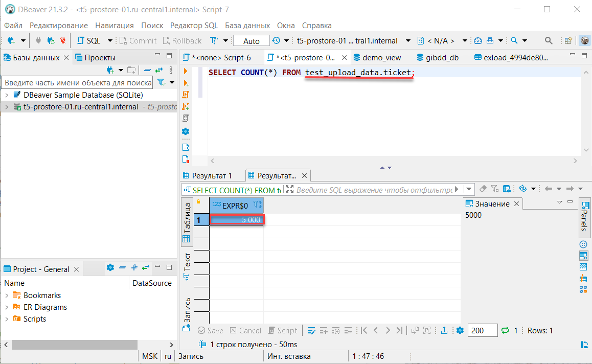The height and width of the screenshot is (364, 592).
Task: Open the База данных menu
Action: [x=247, y=25]
